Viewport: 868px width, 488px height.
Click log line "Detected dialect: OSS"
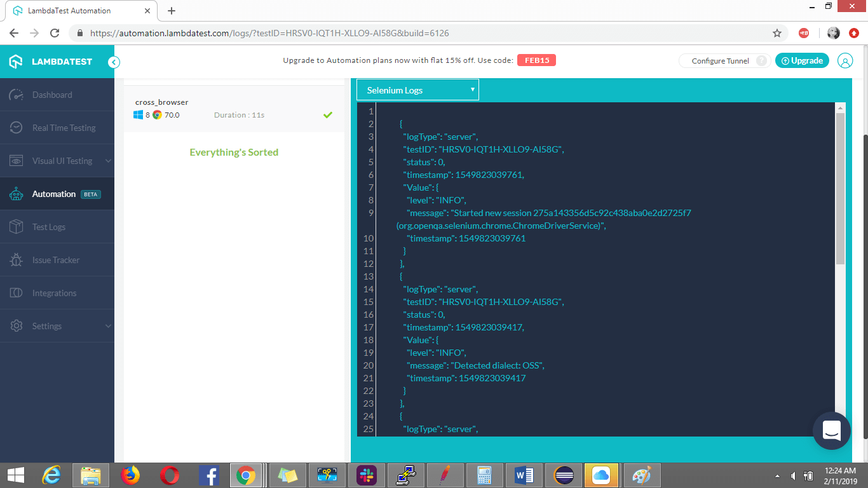[475, 365]
